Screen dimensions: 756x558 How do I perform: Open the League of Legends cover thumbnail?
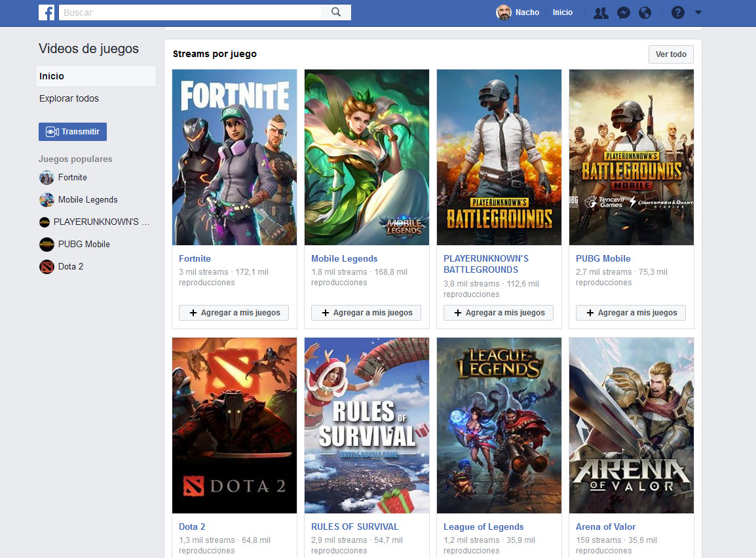click(x=499, y=426)
